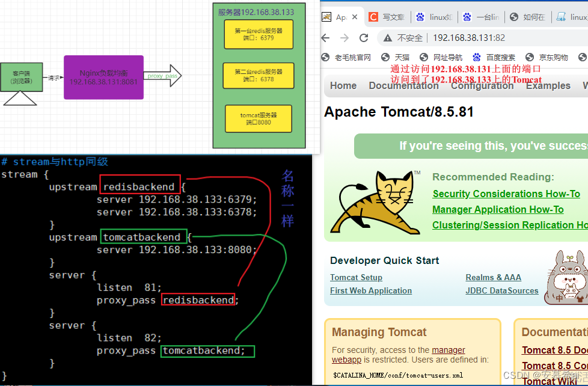This screenshot has width=588, height=386.
Task: Click the proxy_pass redisbackend line
Action: coord(168,300)
